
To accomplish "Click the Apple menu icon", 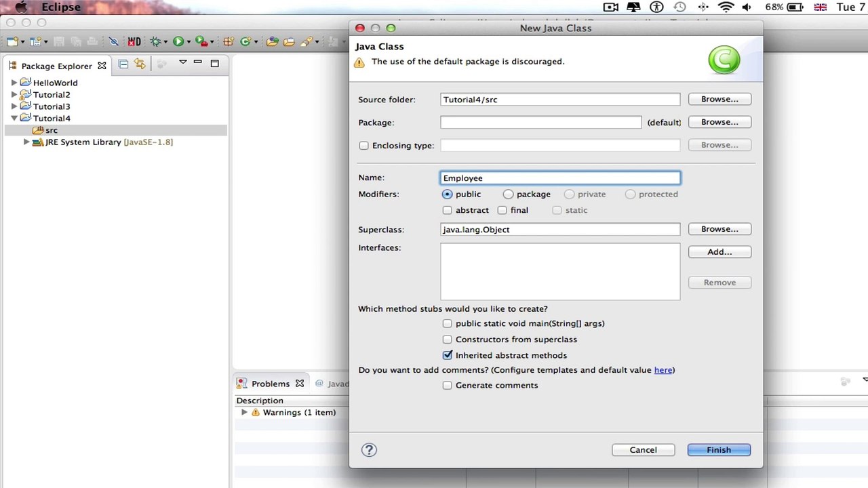I will 21,7.
